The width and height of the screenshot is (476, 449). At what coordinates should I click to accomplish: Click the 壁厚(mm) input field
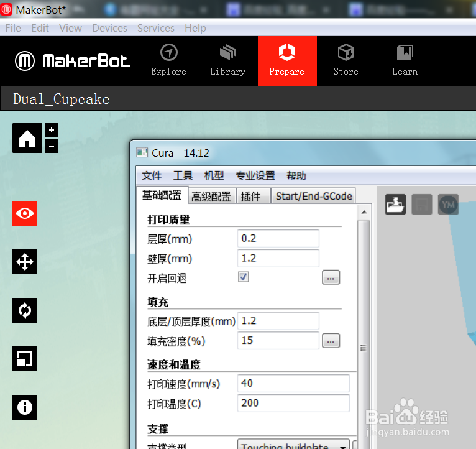point(278,258)
